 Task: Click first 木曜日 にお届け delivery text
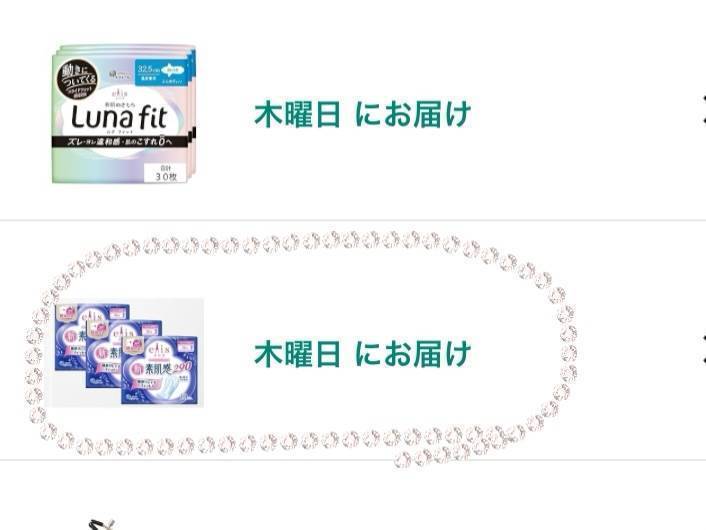tap(362, 114)
